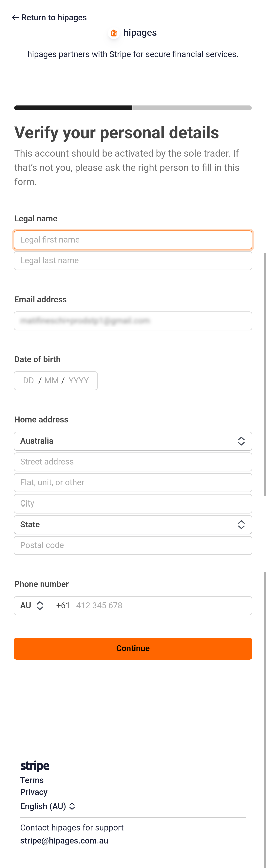Expand the State dropdown
The height and width of the screenshot is (868, 266).
pyautogui.click(x=133, y=525)
